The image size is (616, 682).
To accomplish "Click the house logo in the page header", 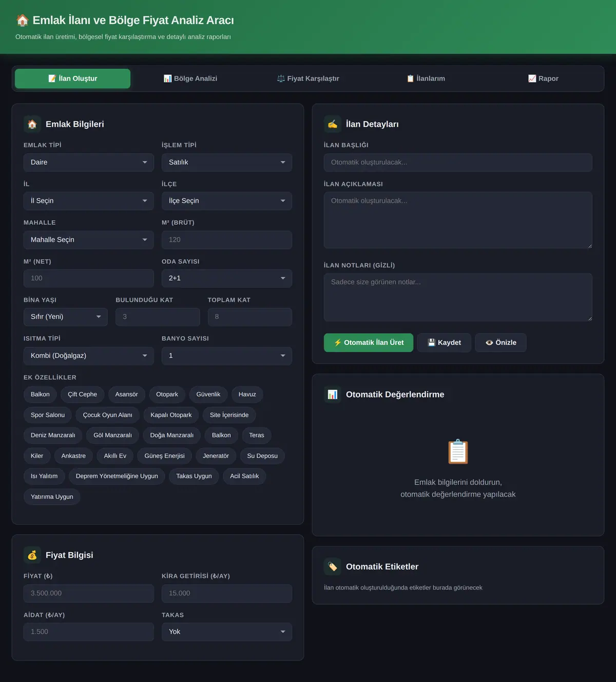I will [x=22, y=20].
